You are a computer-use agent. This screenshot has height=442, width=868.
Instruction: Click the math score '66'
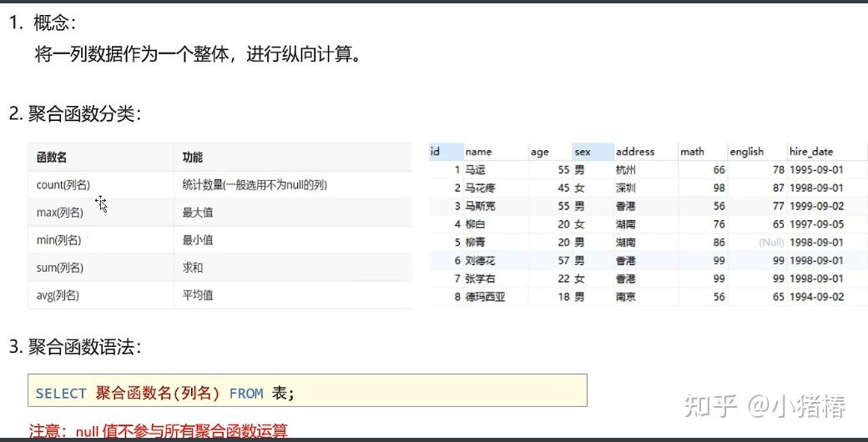pos(719,170)
